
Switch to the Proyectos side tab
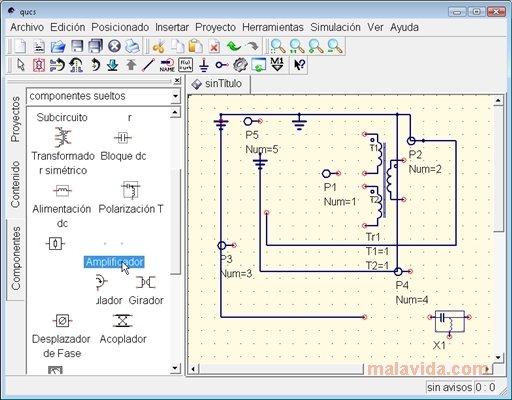(x=15, y=119)
